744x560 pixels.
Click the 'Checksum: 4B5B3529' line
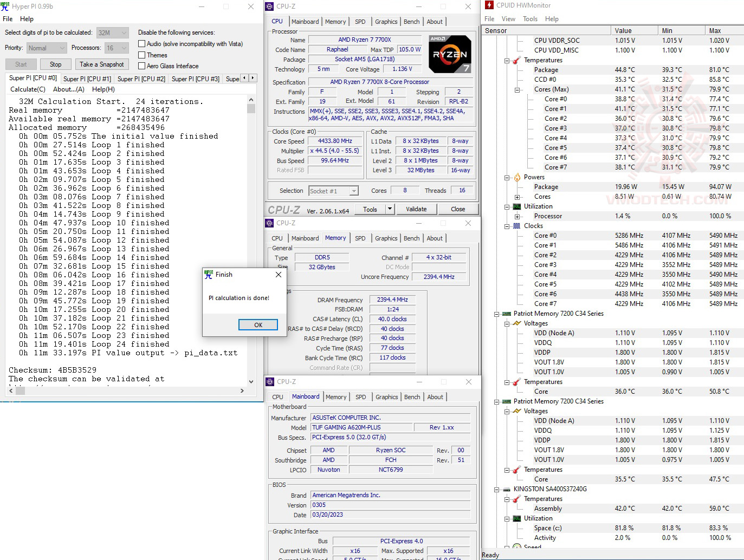(x=53, y=370)
